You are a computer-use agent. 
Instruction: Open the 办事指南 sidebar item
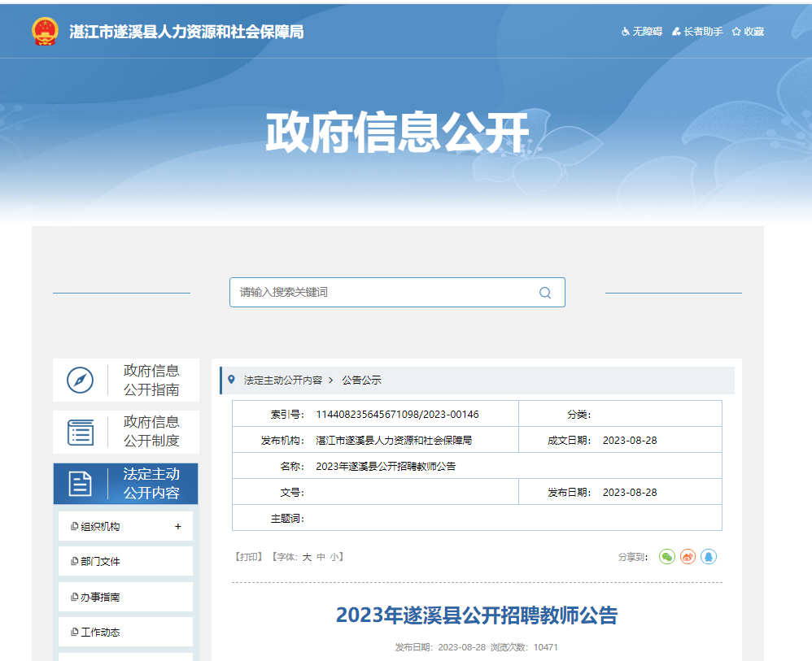coord(100,597)
